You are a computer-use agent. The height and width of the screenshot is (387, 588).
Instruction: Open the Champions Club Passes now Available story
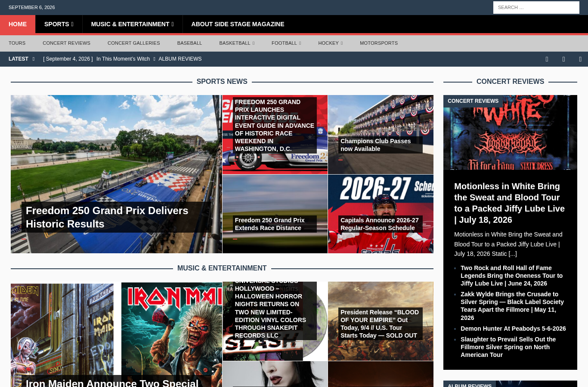[376, 145]
